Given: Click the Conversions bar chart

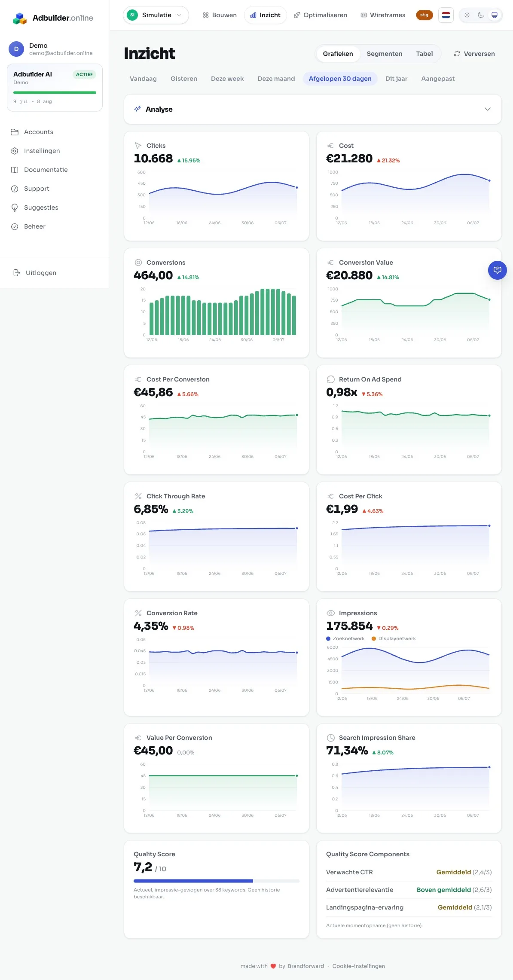Looking at the screenshot, I should pos(223,312).
